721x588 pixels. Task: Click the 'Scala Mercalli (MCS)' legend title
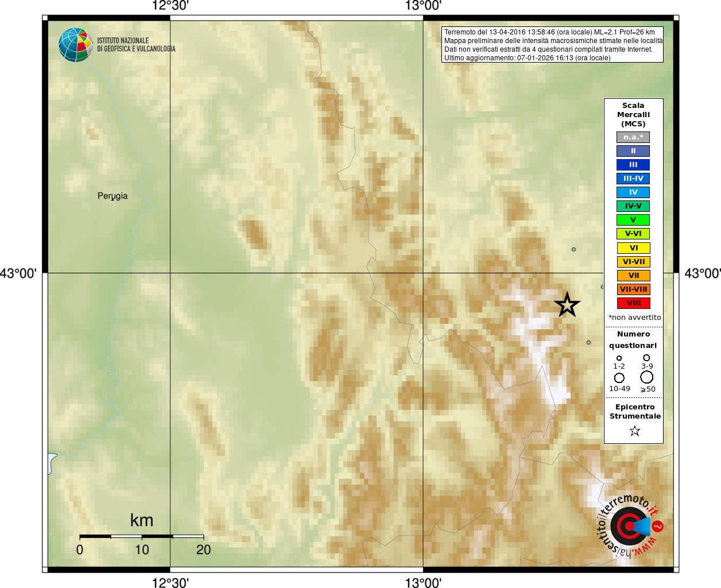tap(633, 115)
